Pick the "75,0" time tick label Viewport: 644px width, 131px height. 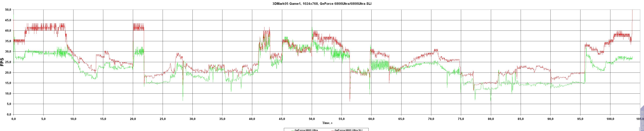[x=461, y=119]
